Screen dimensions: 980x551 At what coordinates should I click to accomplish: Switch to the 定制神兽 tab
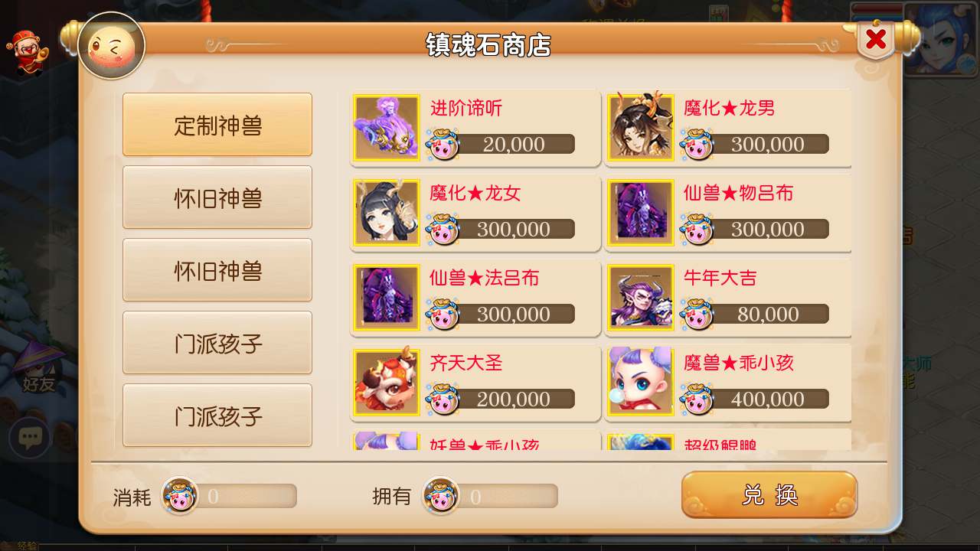click(217, 125)
